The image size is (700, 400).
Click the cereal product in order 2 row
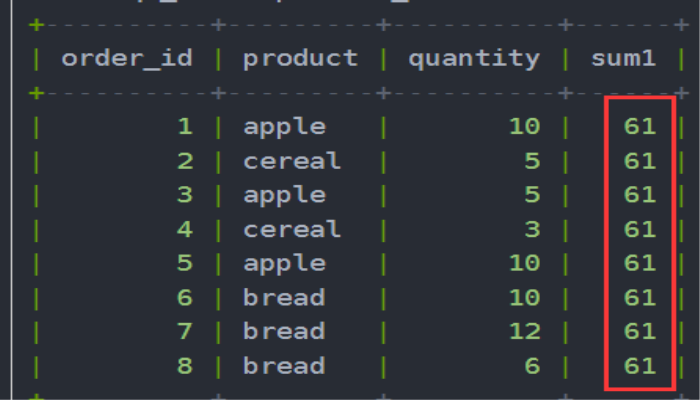292,161
